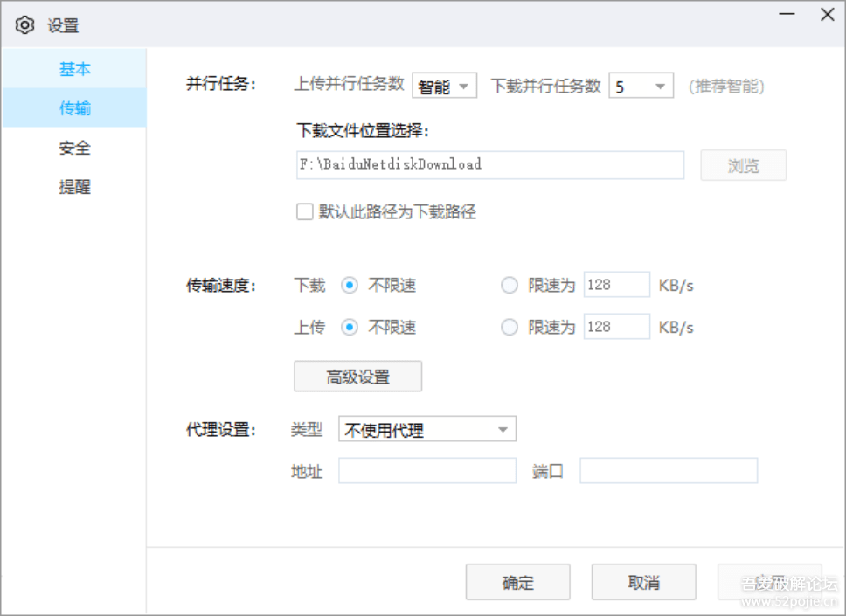Click the settings gear icon in the title bar

pyautogui.click(x=24, y=24)
